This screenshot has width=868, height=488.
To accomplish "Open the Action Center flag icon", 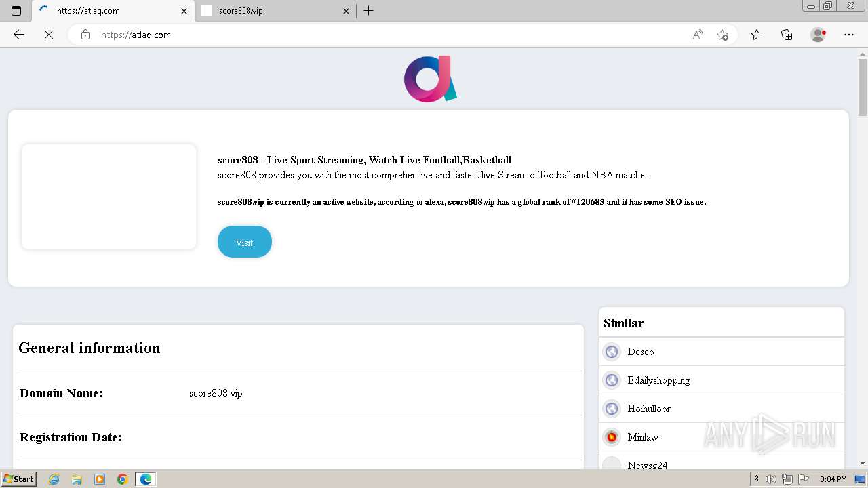I will (804, 479).
